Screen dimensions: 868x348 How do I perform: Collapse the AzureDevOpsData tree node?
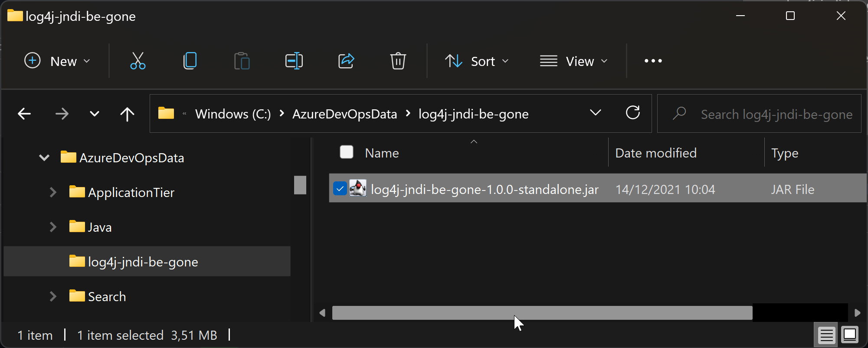[44, 158]
